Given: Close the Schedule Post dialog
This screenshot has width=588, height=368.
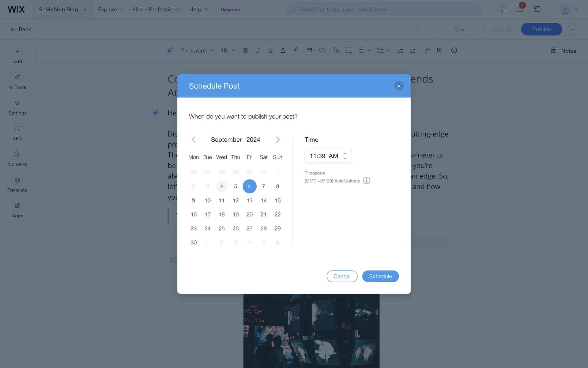Looking at the screenshot, I should 399,86.
